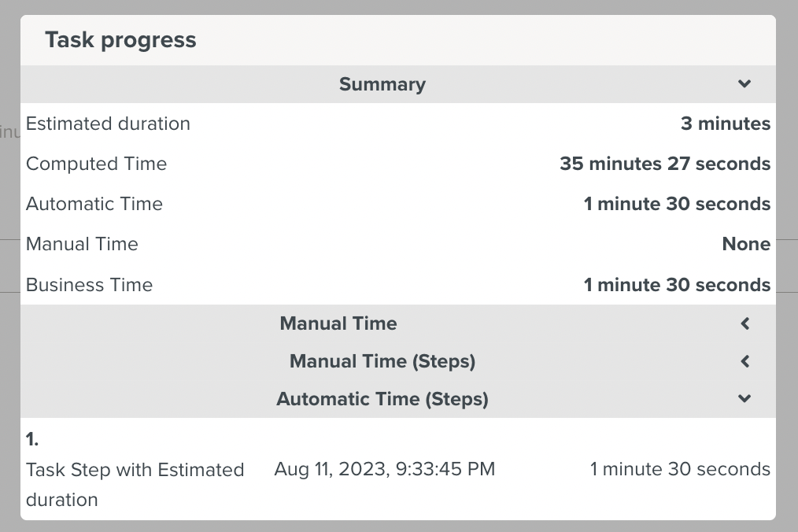
Task: Click the Task progress dialog title
Action: coord(120,40)
